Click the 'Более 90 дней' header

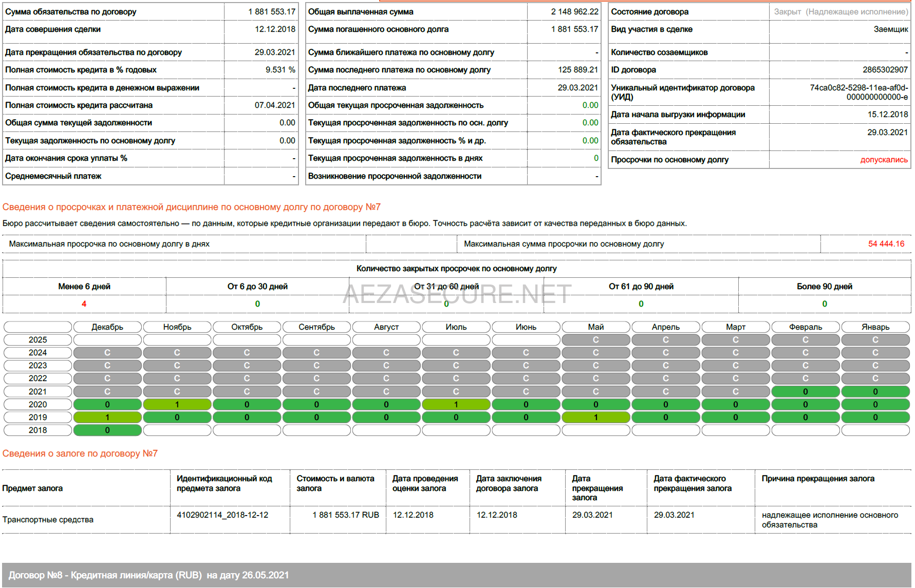click(825, 287)
